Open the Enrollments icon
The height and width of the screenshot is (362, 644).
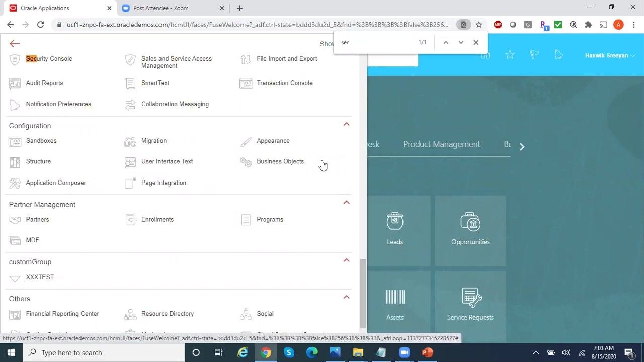[130, 220]
